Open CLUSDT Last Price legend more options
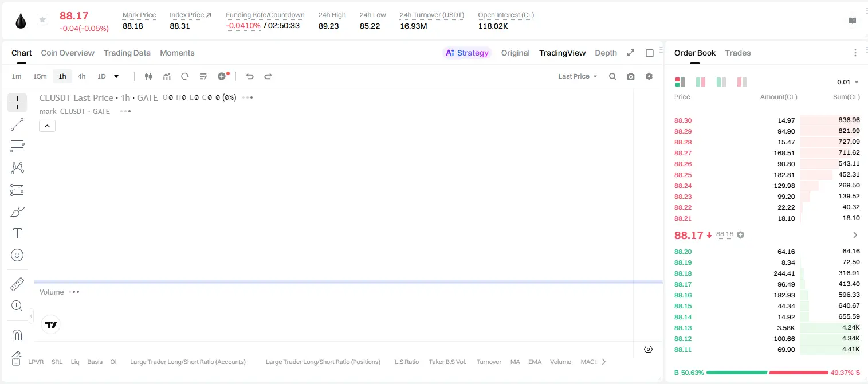This screenshot has height=384, width=868. (248, 97)
